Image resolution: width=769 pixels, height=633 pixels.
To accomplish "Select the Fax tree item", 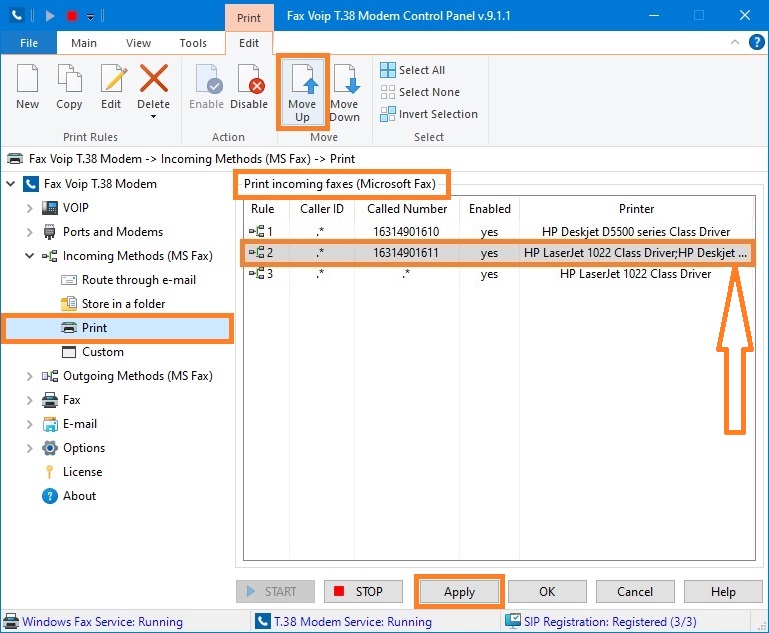I will [x=61, y=400].
